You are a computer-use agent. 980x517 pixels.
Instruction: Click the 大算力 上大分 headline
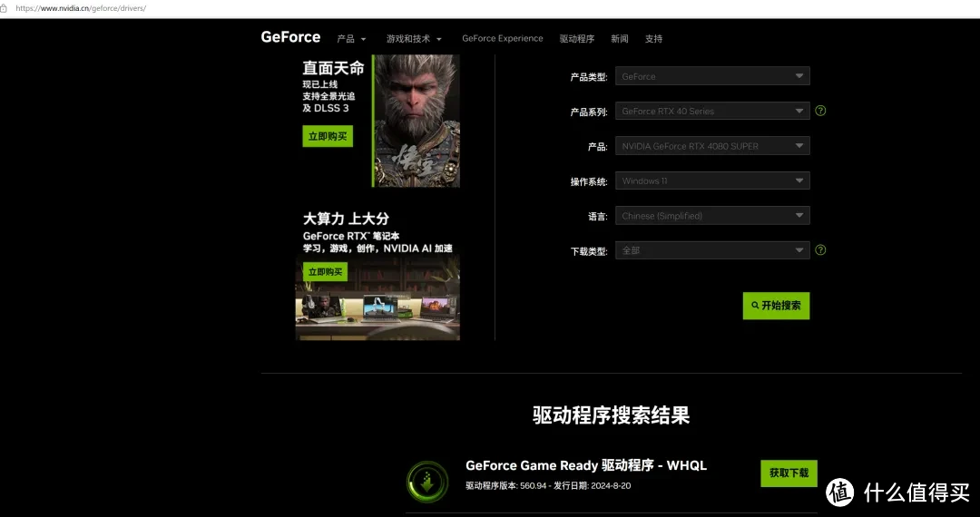click(346, 219)
